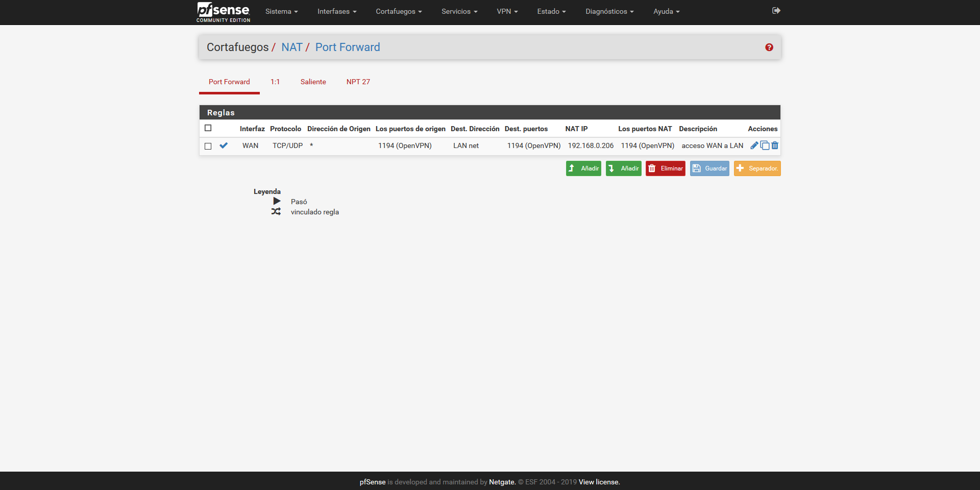The image size is (980, 490).
Task: Copy the WAN rule with the clone icon
Action: click(765, 145)
